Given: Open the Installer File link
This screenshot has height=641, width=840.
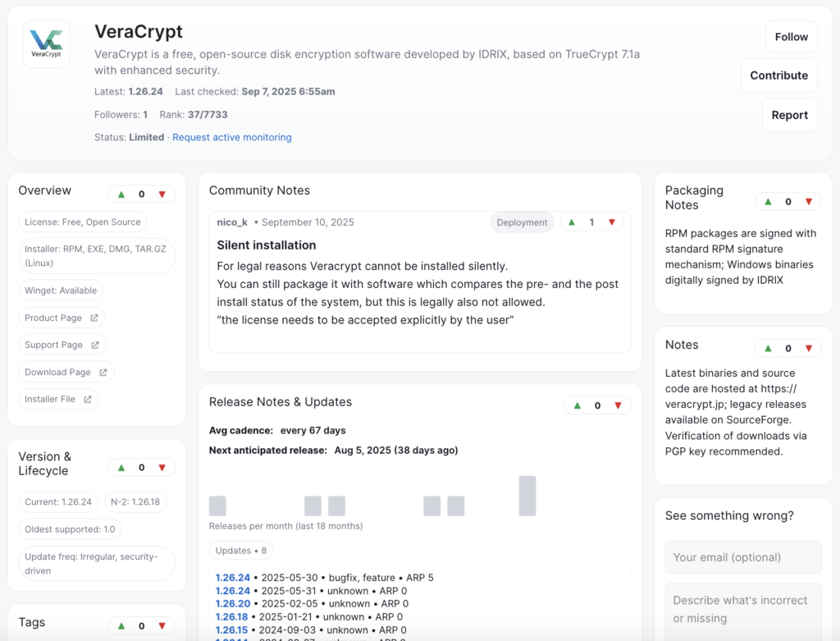Looking at the screenshot, I should (58, 399).
